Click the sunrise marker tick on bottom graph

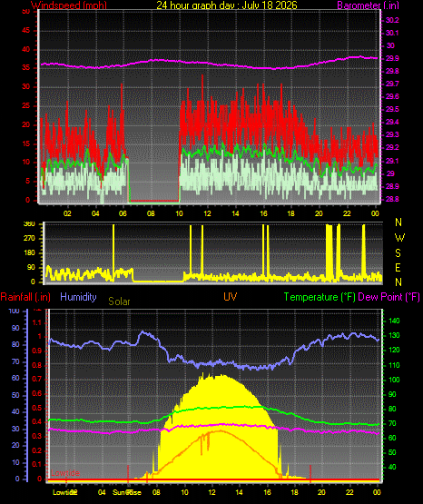click(128, 473)
